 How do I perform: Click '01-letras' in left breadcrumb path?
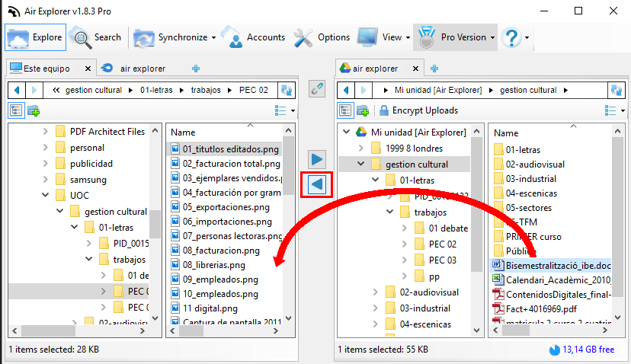click(156, 90)
